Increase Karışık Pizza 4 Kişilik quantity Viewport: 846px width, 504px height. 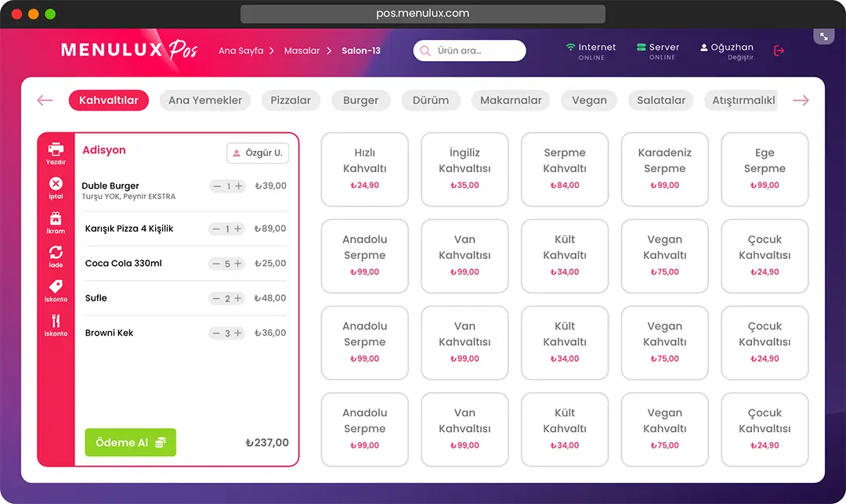pos(237,229)
